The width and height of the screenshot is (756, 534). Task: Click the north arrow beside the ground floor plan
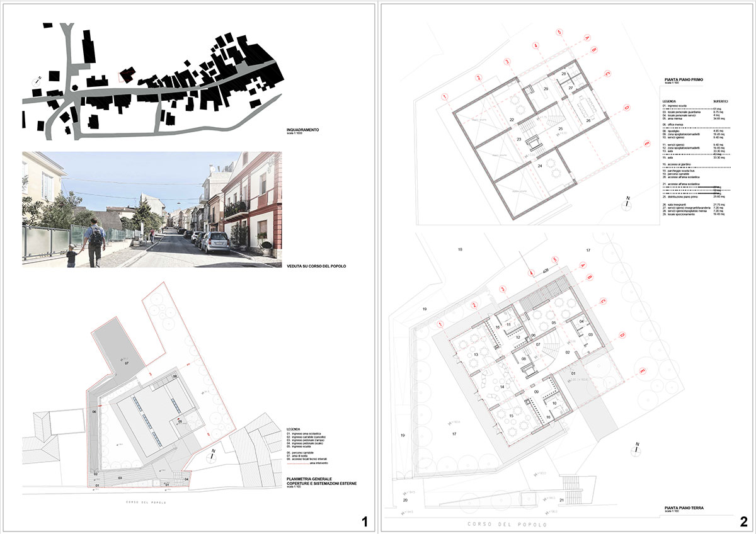pos(636,449)
